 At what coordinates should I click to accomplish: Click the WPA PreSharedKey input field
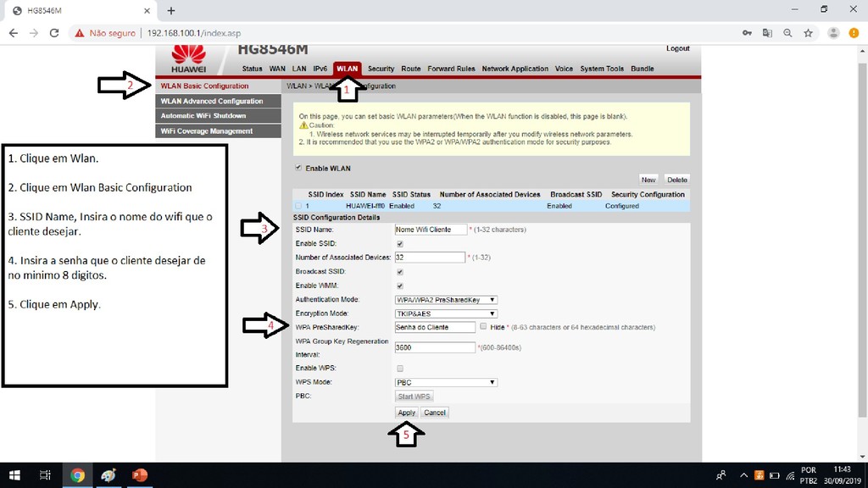tap(435, 327)
